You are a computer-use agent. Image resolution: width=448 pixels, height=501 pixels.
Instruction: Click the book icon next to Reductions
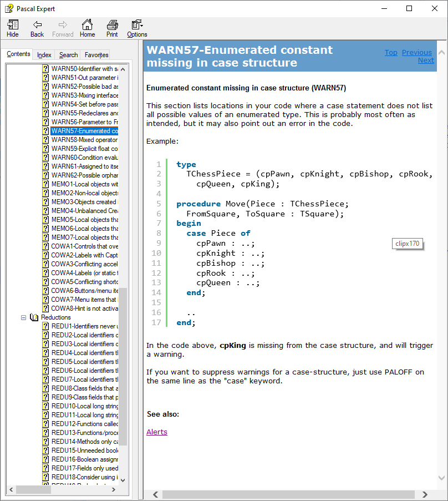pyautogui.click(x=34, y=317)
